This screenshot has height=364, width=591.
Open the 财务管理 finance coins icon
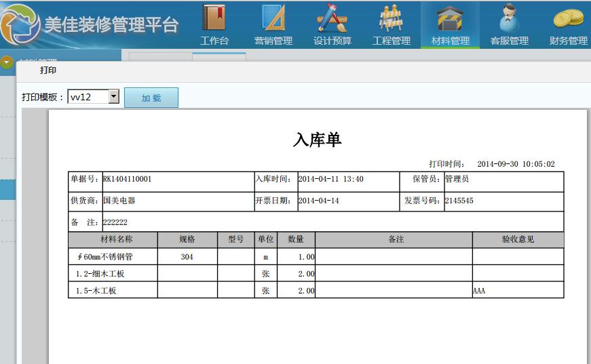(x=568, y=20)
